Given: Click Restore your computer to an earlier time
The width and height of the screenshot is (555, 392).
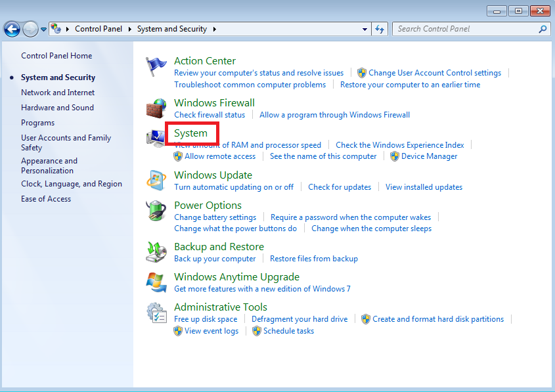Looking at the screenshot, I should [411, 85].
